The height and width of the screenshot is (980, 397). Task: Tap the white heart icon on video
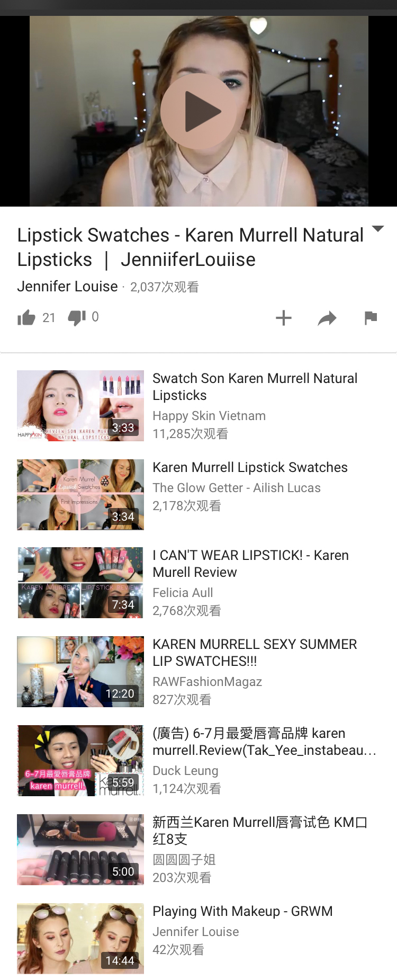258,25
